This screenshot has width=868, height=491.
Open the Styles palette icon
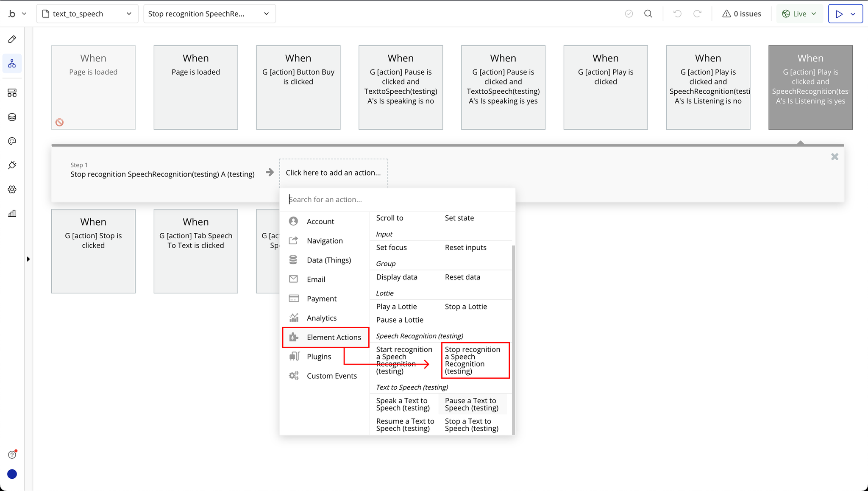tap(12, 141)
